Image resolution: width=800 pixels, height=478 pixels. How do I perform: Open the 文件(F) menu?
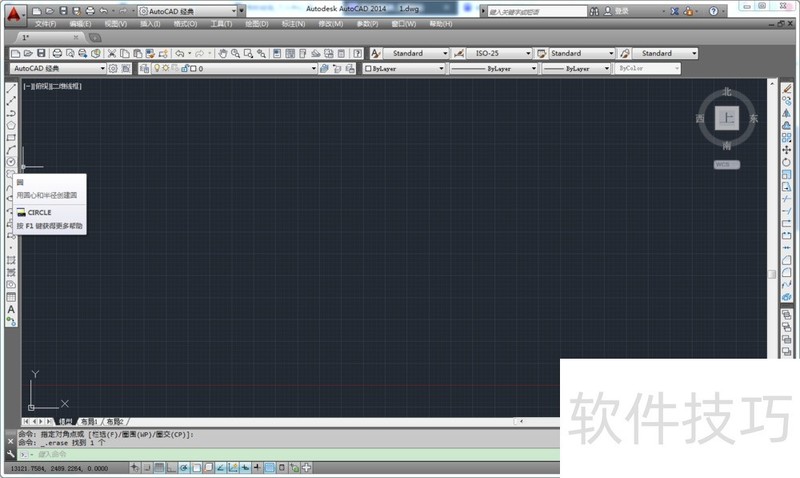[45, 24]
